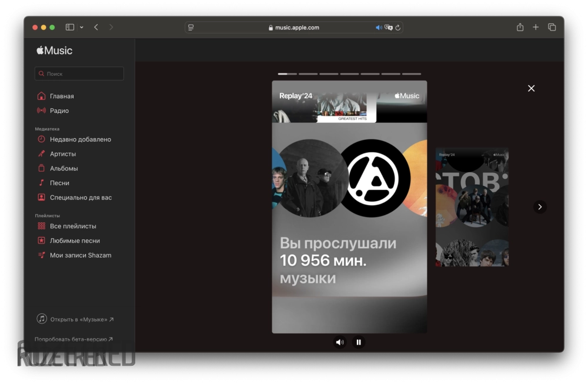Viewport: 588px width, 384px height.
Task: Jump to the third story progress segment
Action: (329, 74)
